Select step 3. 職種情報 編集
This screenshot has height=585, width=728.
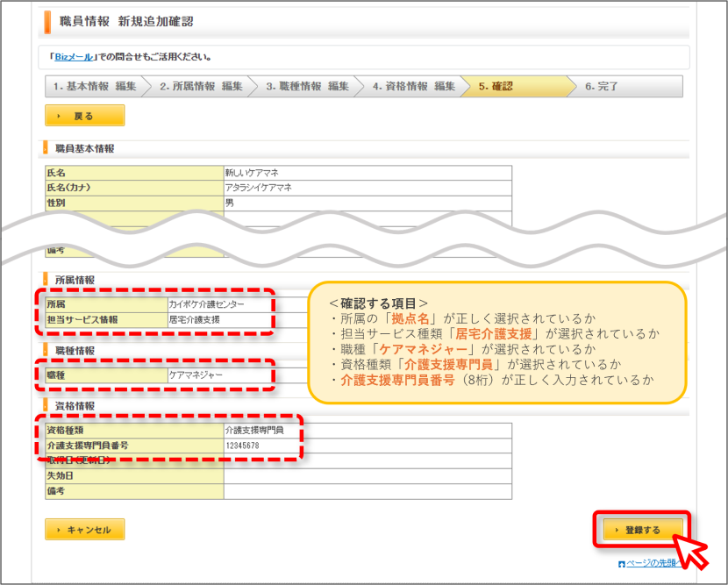tap(307, 86)
